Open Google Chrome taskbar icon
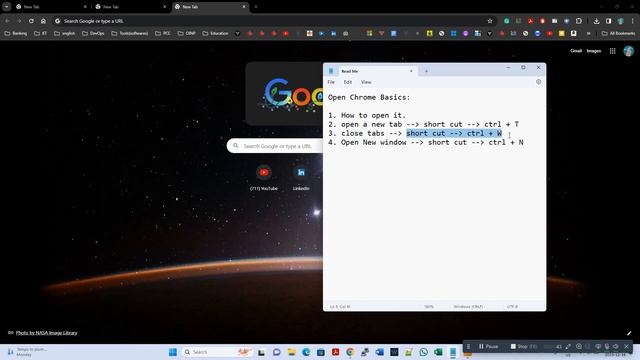The image size is (640, 360). 350,352
